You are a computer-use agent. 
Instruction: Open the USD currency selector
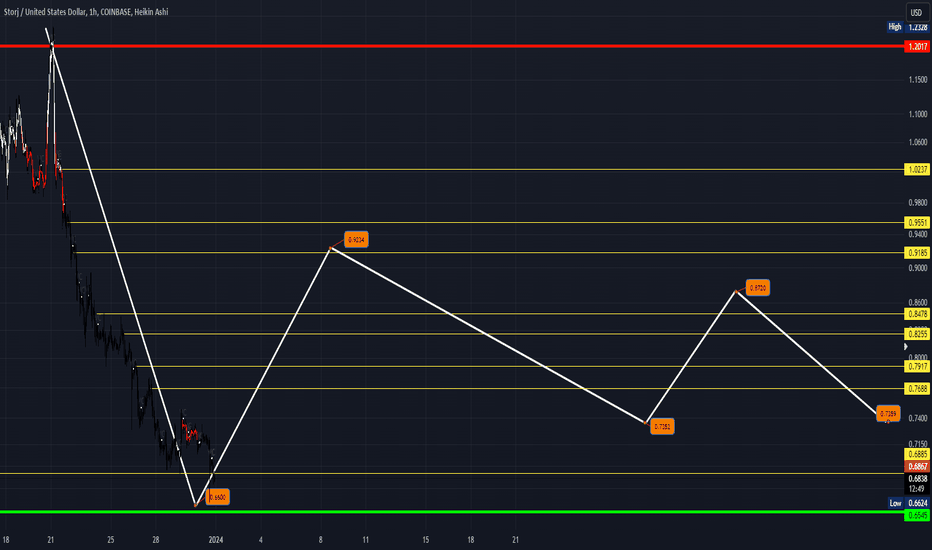[x=916, y=12]
